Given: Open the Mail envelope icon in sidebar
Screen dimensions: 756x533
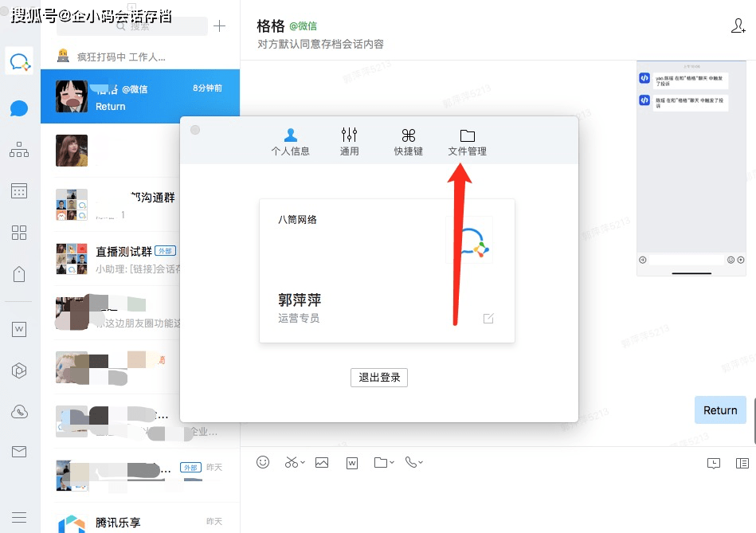Looking at the screenshot, I should [x=19, y=452].
